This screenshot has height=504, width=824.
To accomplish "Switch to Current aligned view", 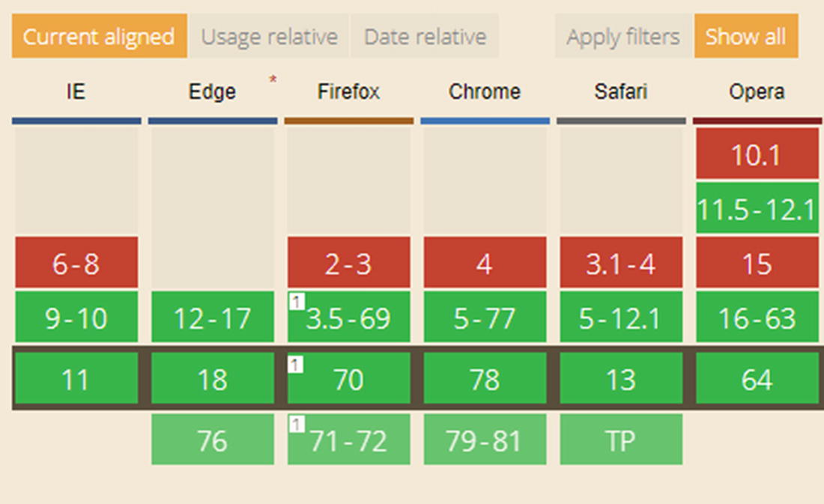I will tap(99, 36).
